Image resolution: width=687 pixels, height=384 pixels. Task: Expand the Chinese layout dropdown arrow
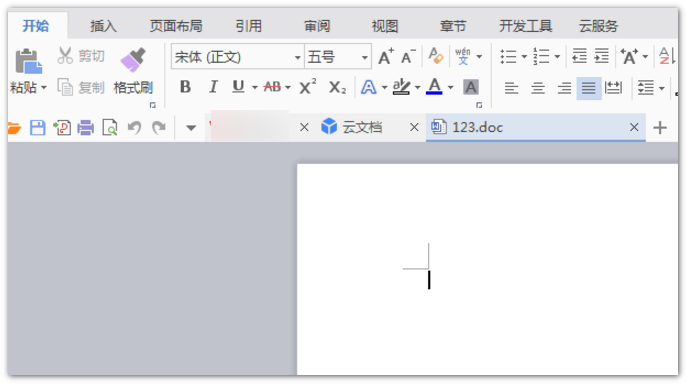point(645,57)
